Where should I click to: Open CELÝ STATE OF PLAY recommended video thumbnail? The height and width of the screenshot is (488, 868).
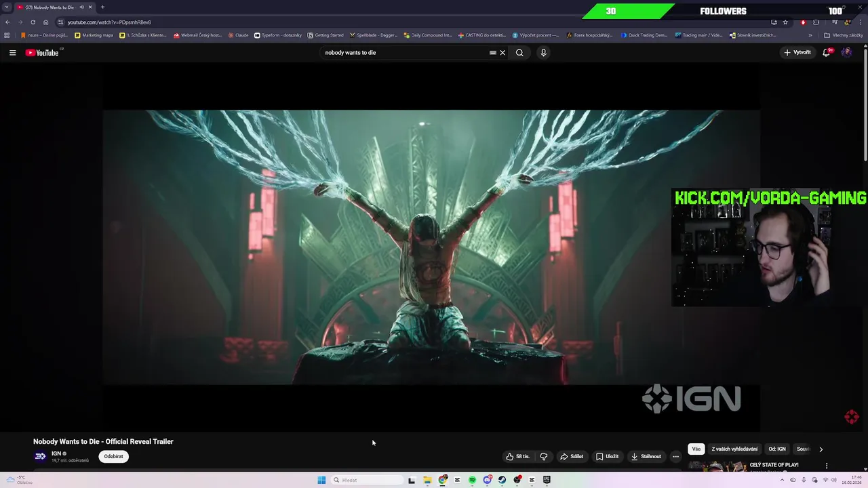(x=717, y=466)
